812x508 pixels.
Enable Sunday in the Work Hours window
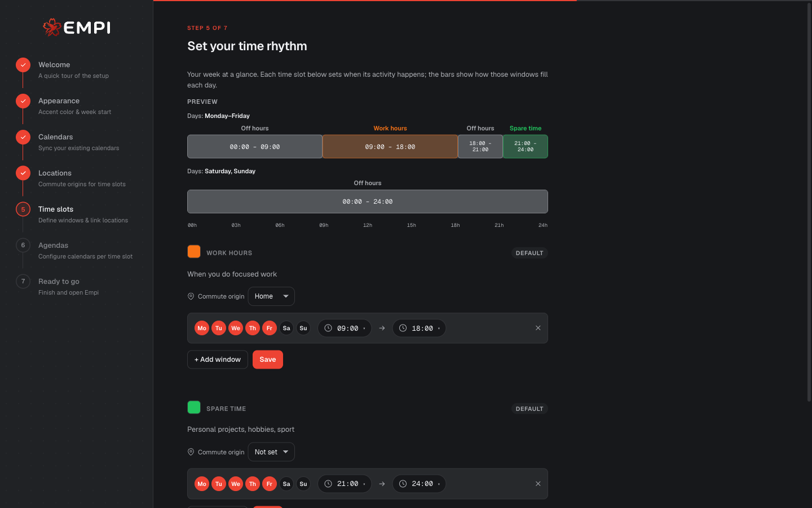[303, 328]
